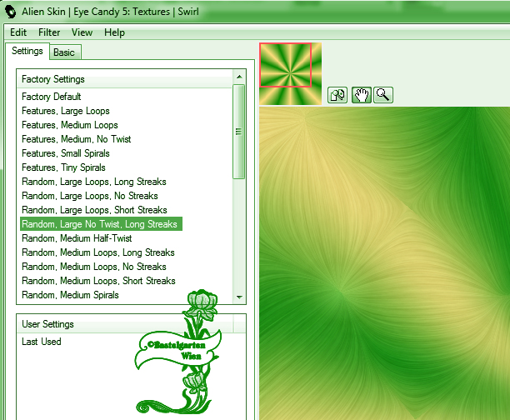Select Random, Medium Loops, No Streaks
The image size is (510, 420).
[94, 267]
